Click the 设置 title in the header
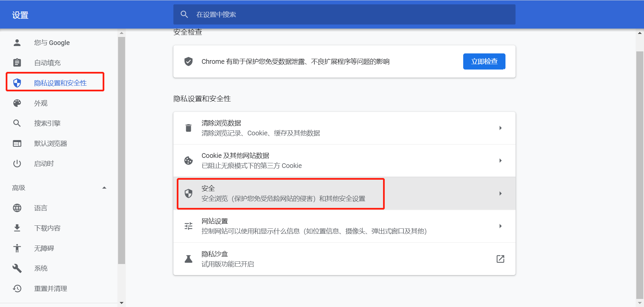 pyautogui.click(x=20, y=15)
